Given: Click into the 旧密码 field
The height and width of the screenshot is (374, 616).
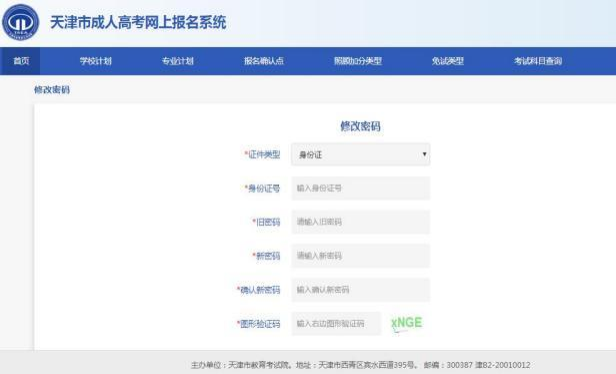Looking at the screenshot, I should (x=361, y=222).
